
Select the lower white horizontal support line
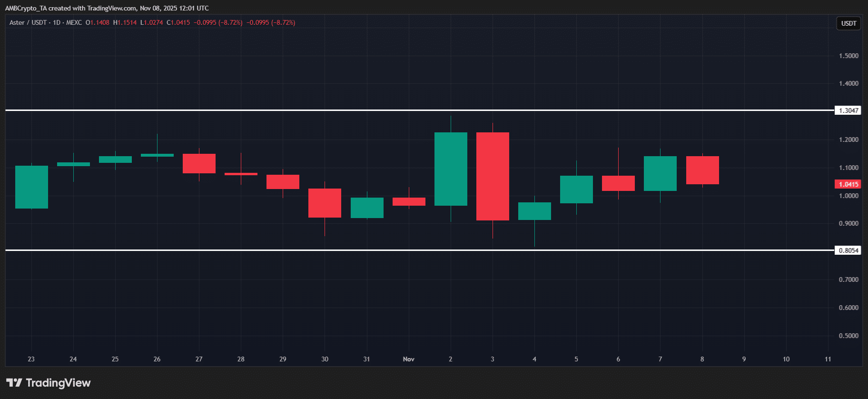pos(286,250)
